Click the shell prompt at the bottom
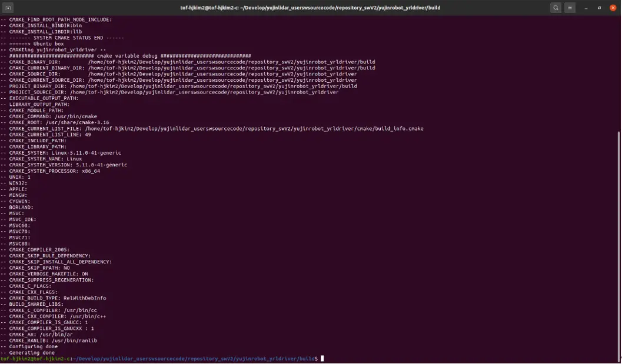Image resolution: width=622 pixels, height=364 pixels. [162, 359]
